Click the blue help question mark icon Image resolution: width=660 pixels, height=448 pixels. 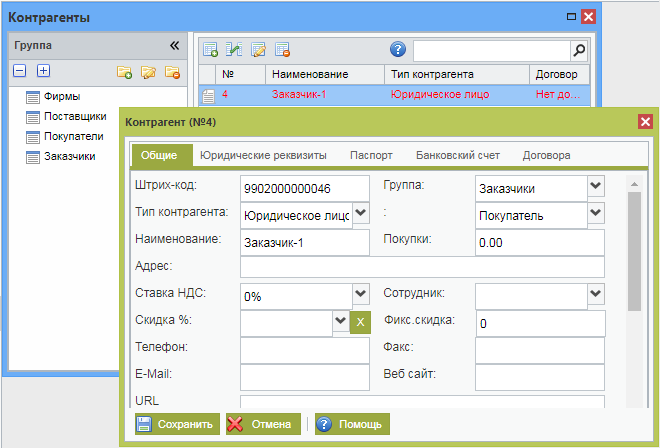point(398,50)
